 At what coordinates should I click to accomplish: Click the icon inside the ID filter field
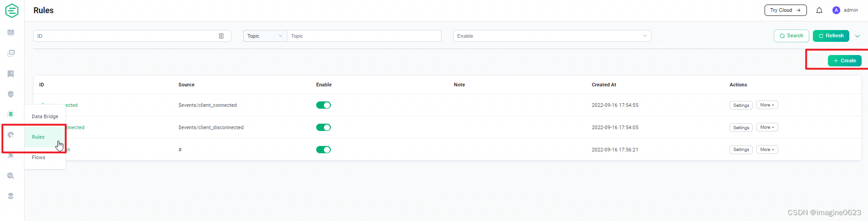coord(221,36)
